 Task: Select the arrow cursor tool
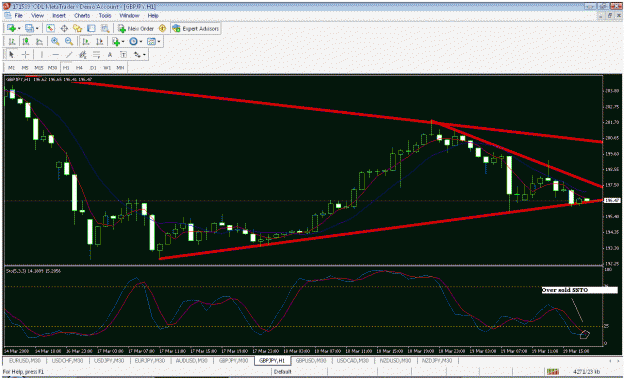click(12, 54)
